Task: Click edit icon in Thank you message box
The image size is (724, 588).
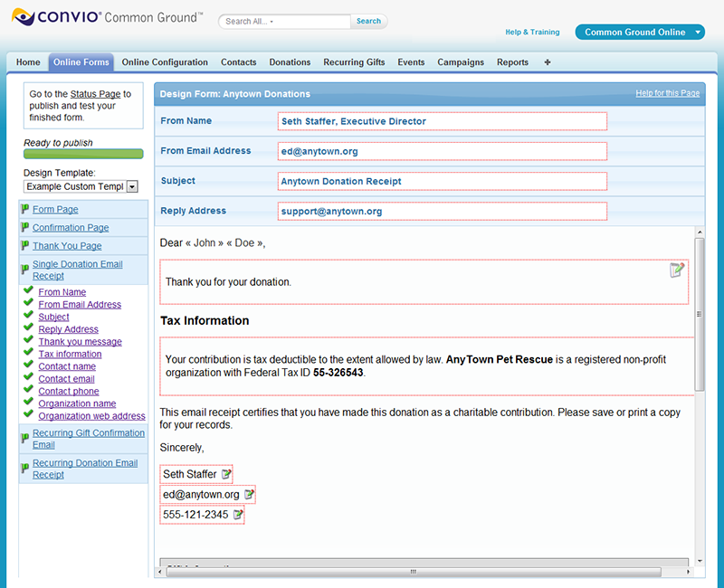Action: [x=676, y=270]
